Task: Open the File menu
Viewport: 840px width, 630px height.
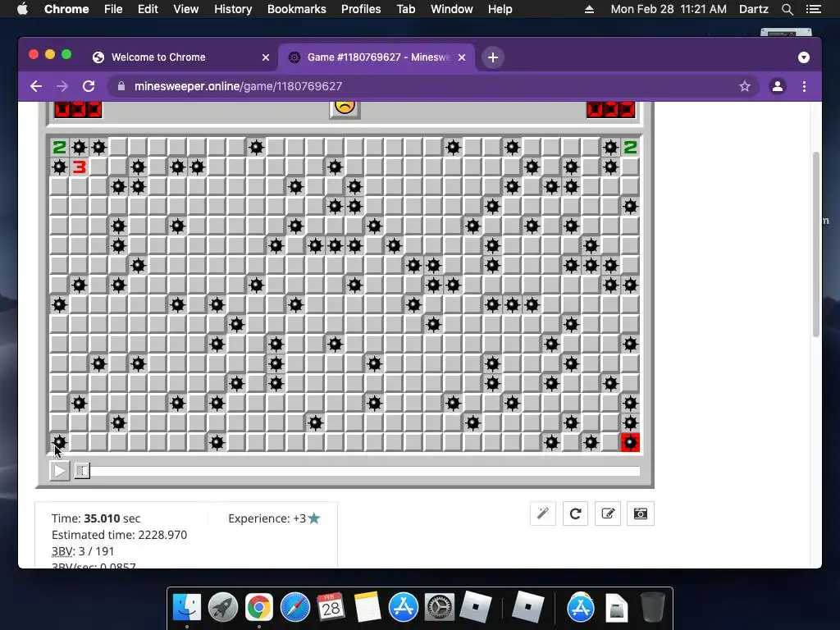Action: point(113,9)
